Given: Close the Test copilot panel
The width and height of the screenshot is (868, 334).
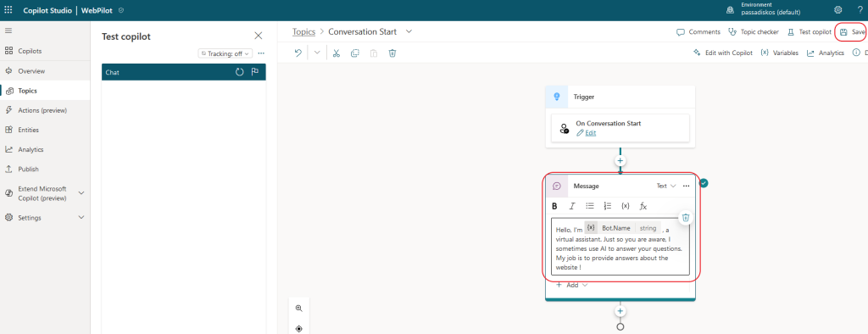Looking at the screenshot, I should (258, 36).
